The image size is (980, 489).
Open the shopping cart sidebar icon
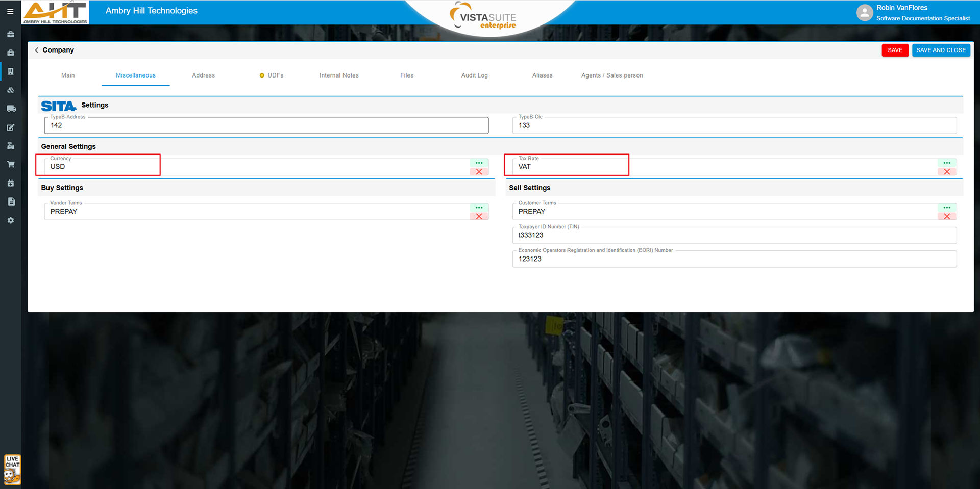11,164
